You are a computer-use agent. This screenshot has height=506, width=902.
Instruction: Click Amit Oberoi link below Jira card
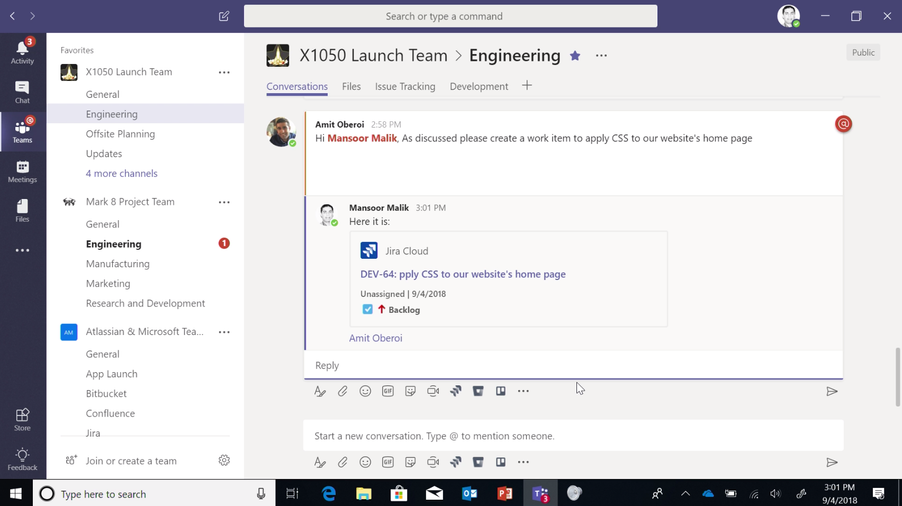pos(376,338)
